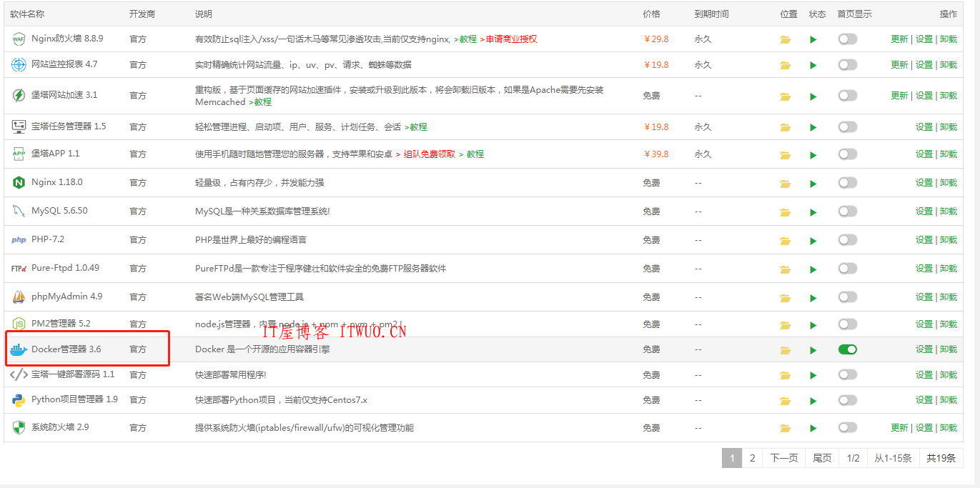Open folder icon in 网站监控报表 row
The height and width of the screenshot is (488, 980).
point(786,65)
